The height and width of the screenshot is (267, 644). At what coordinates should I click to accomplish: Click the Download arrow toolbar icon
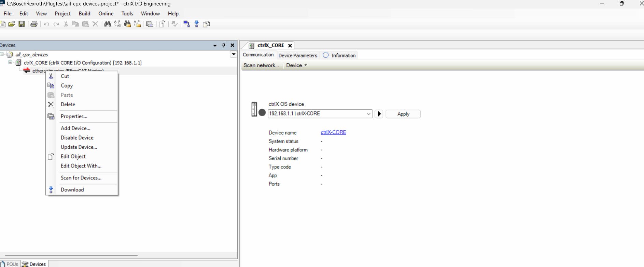tap(197, 24)
